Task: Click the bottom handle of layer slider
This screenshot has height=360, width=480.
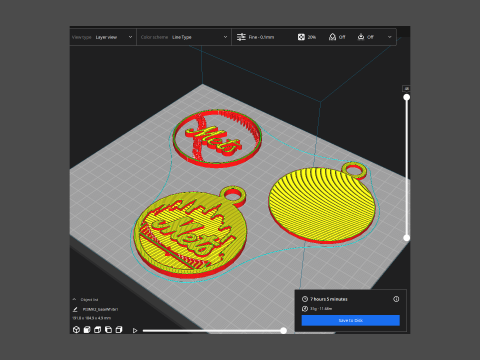Action: pyautogui.click(x=407, y=238)
